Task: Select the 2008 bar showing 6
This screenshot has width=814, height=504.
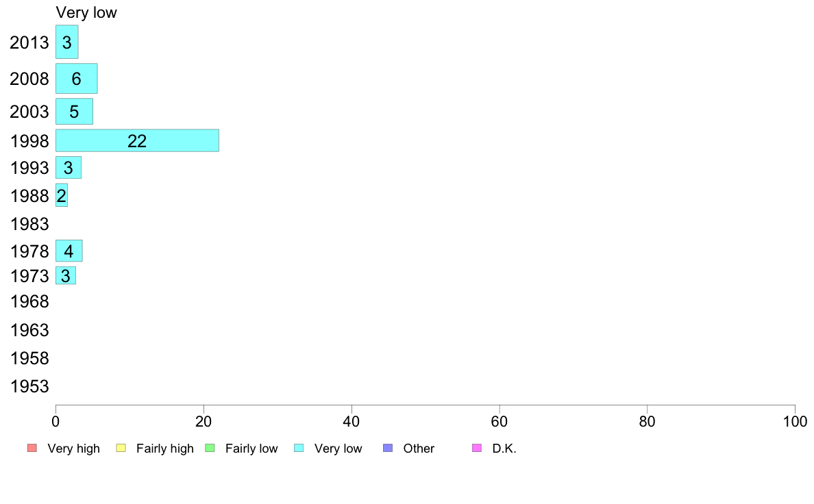Action: coord(76,78)
